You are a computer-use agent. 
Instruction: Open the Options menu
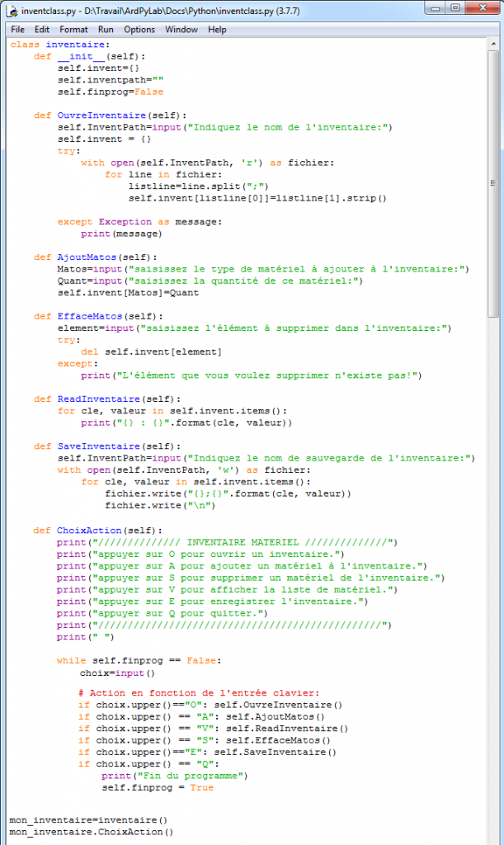139,30
